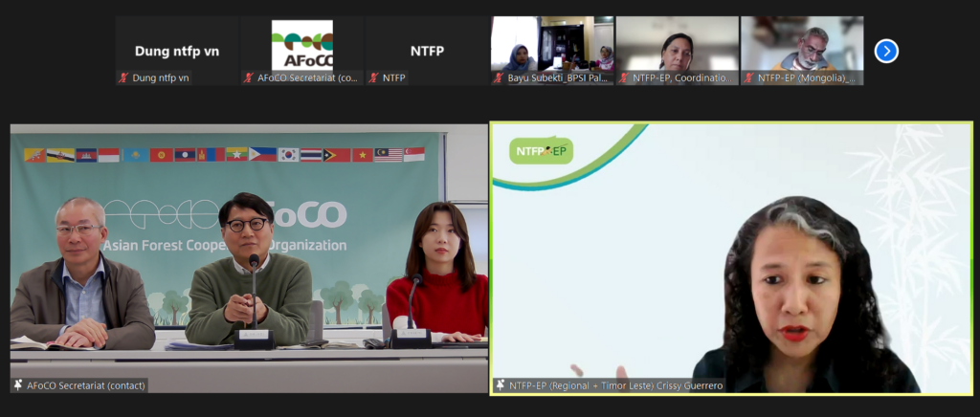The image size is (980, 417).
Task: Click the muted mic icon on the NTFP tile
Action: (373, 78)
